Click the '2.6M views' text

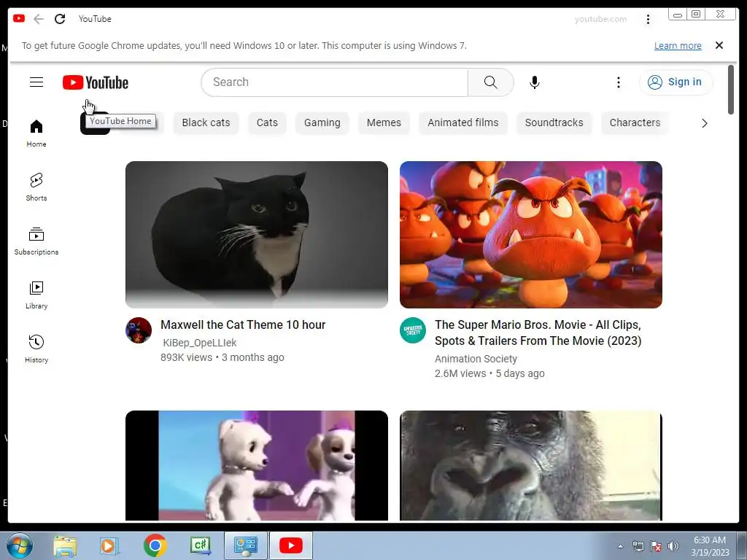click(x=460, y=373)
